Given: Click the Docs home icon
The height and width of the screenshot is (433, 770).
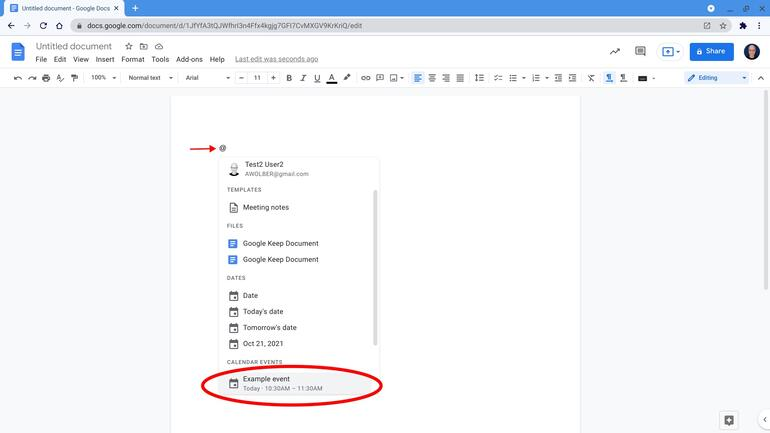Looking at the screenshot, I should tap(18, 52).
